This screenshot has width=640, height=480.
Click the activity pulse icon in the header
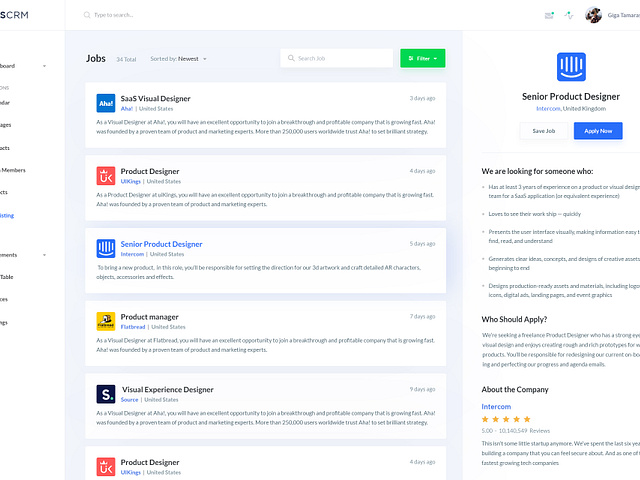tap(569, 16)
